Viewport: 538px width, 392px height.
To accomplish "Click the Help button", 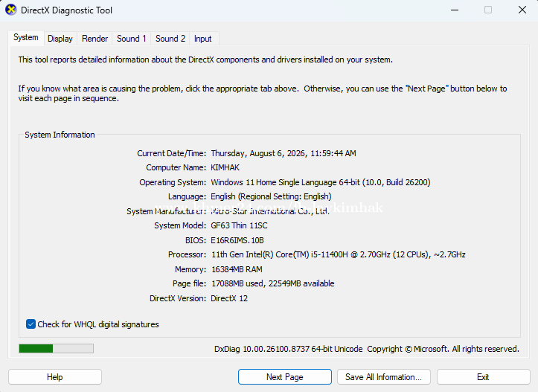I will click(55, 377).
